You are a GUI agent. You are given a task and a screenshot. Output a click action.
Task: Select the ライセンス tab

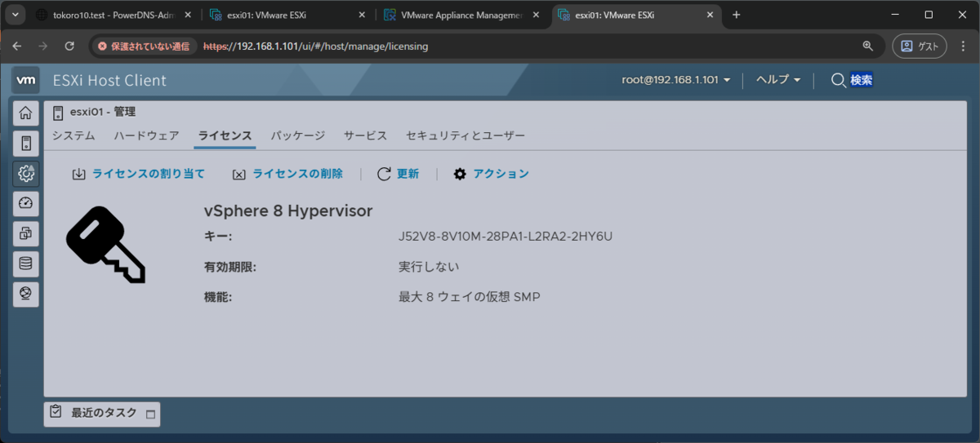225,135
